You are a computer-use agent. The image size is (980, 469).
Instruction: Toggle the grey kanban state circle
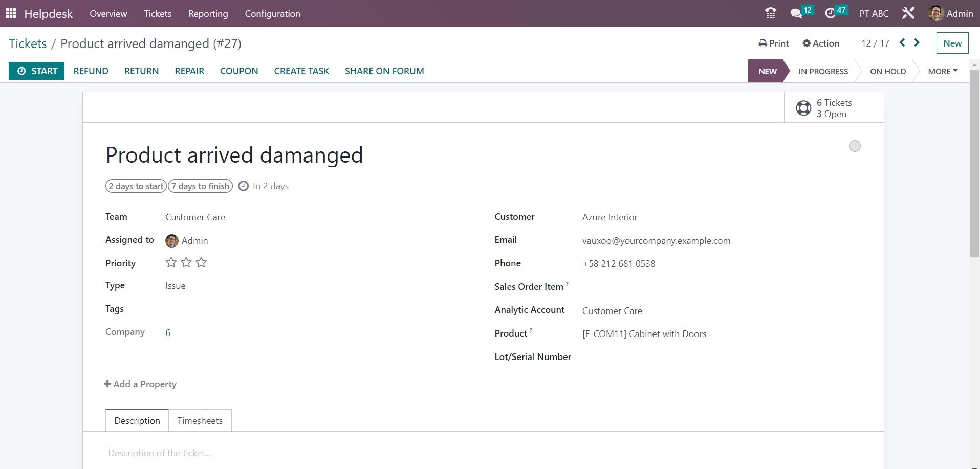[x=855, y=146]
